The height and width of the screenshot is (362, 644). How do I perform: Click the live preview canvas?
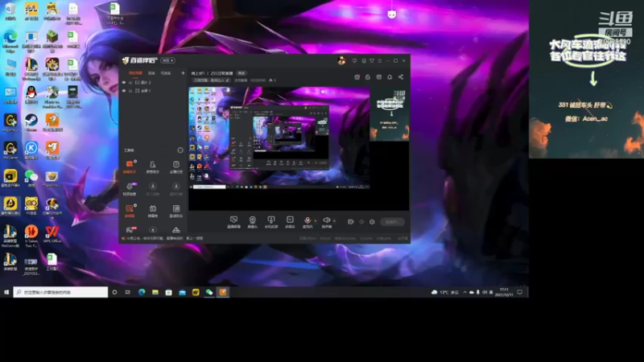(x=299, y=148)
